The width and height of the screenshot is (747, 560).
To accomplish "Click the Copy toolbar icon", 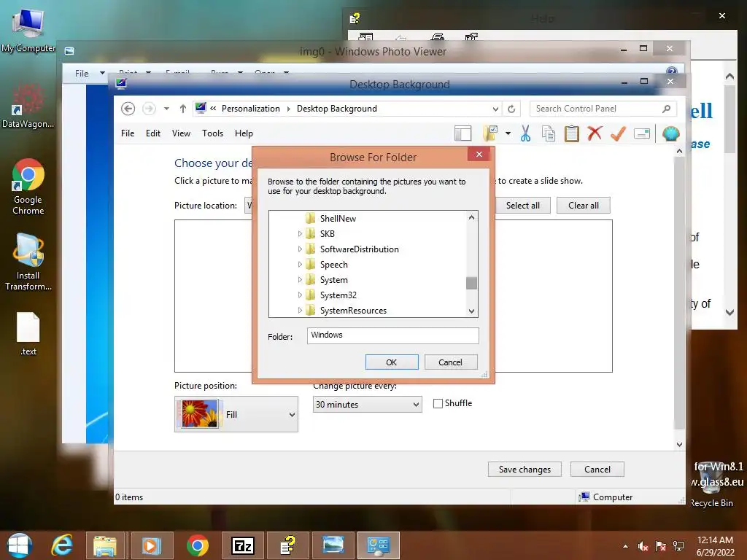I will click(549, 134).
